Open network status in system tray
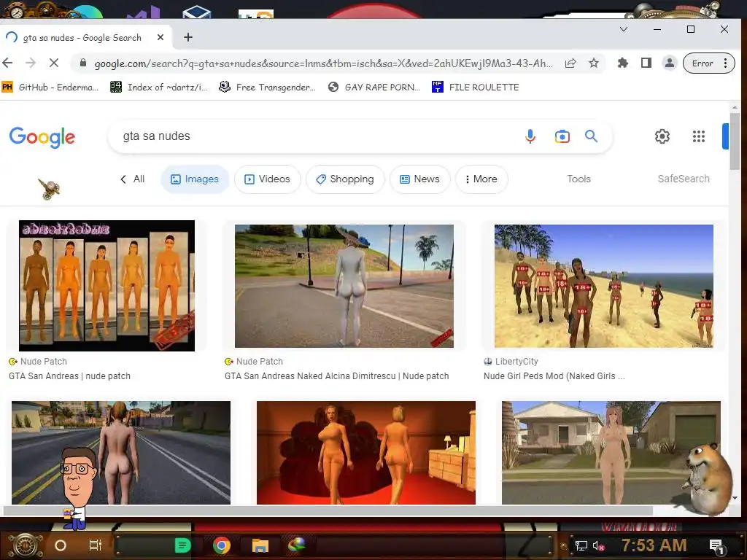Screen dimensions: 747x560 [581, 545]
